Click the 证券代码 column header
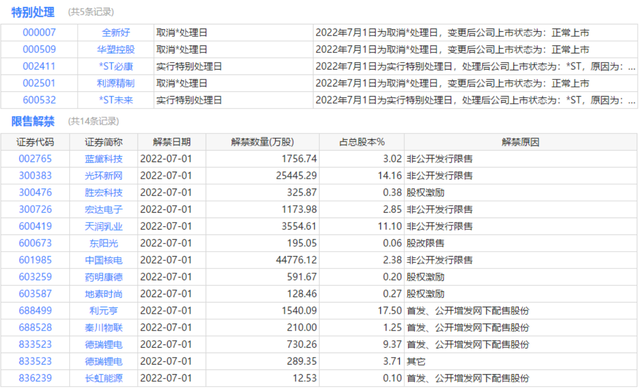 point(35,142)
